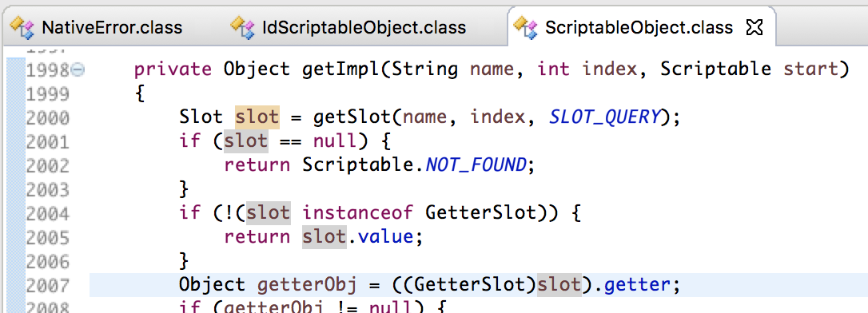Click line number 1998 in the gutter
Viewport: 868px width, 313px height.
pos(48,69)
